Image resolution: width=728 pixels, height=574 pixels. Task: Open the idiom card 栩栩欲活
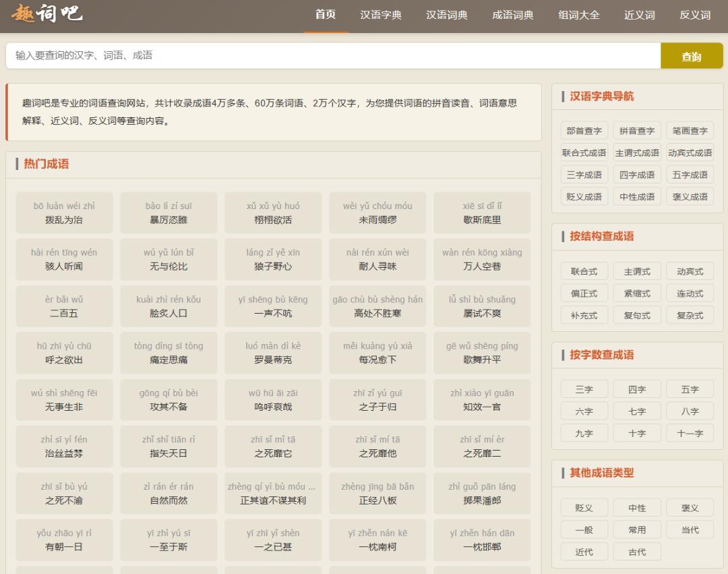(273, 212)
